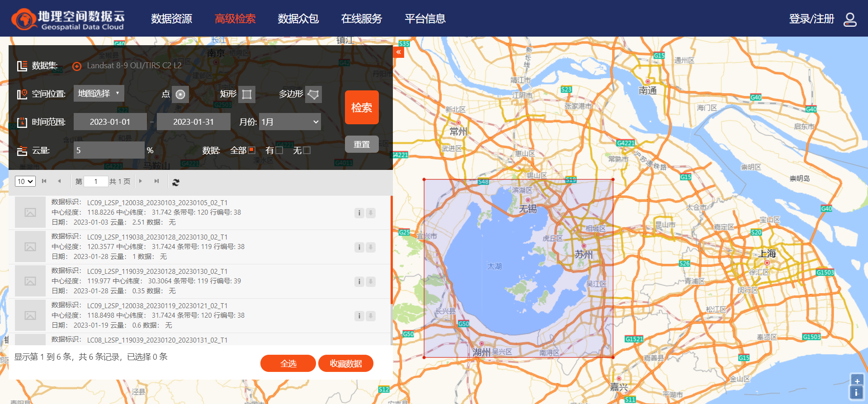The width and height of the screenshot is (868, 404).
Task: Open the 在线服务 menu
Action: (x=362, y=19)
